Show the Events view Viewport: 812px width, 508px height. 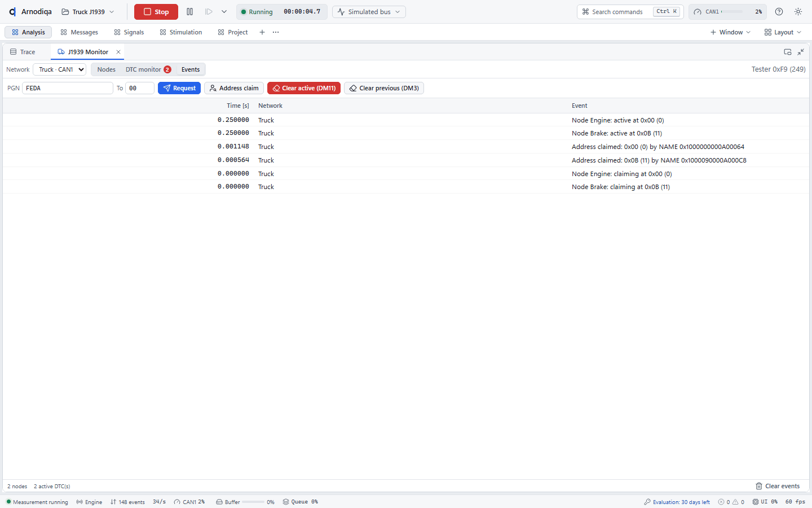tap(191, 69)
